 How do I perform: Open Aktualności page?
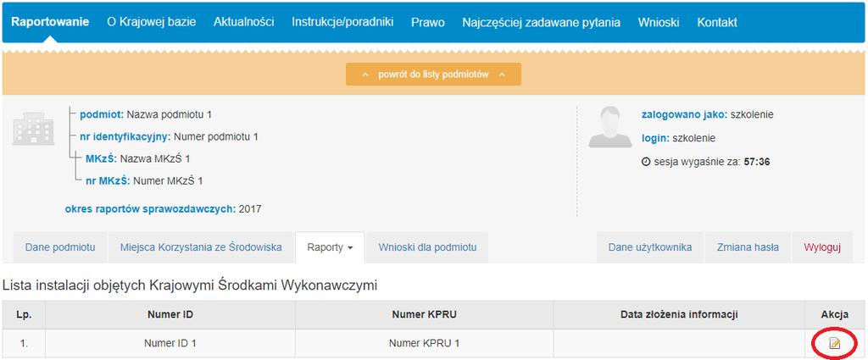(243, 22)
